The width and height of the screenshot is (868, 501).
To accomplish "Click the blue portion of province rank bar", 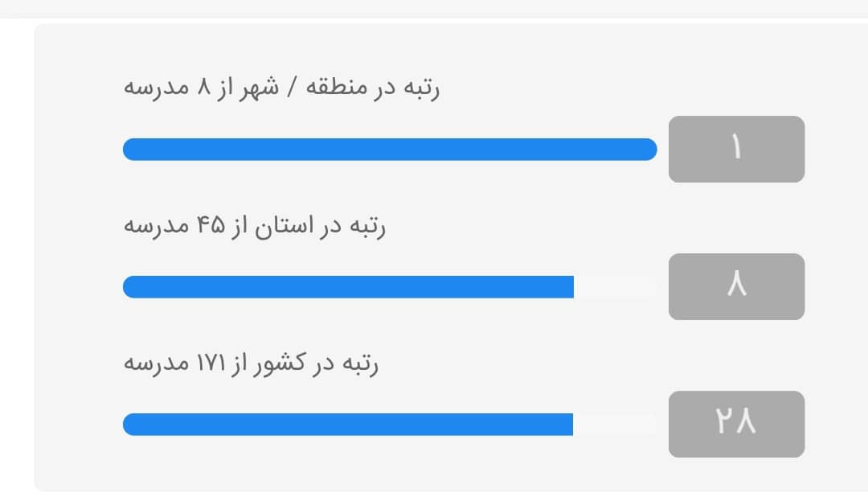I will coord(348,287).
